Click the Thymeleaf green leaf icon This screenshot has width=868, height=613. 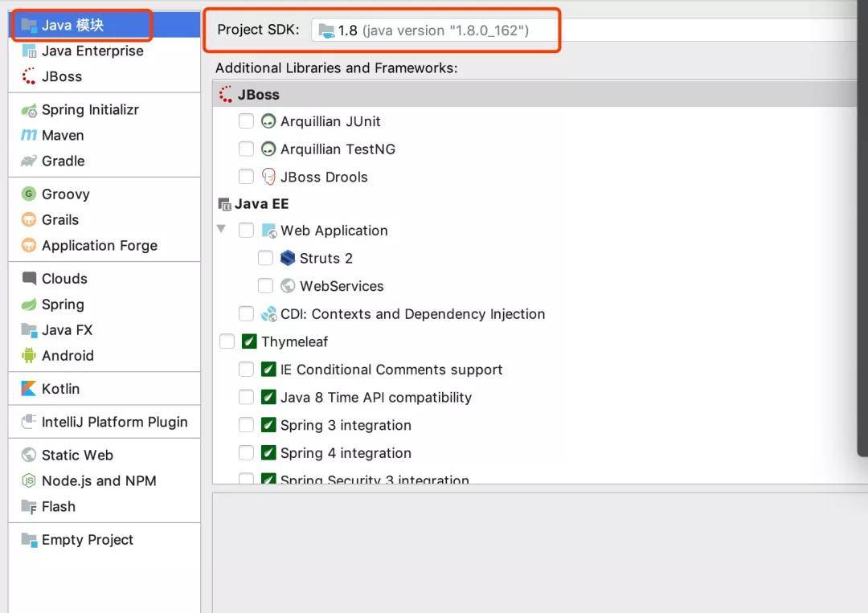coord(249,341)
